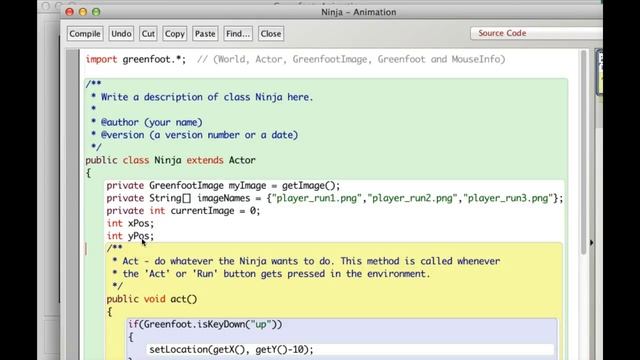Click the '@version' comment line
This screenshot has height=360, width=640.
(x=194, y=135)
